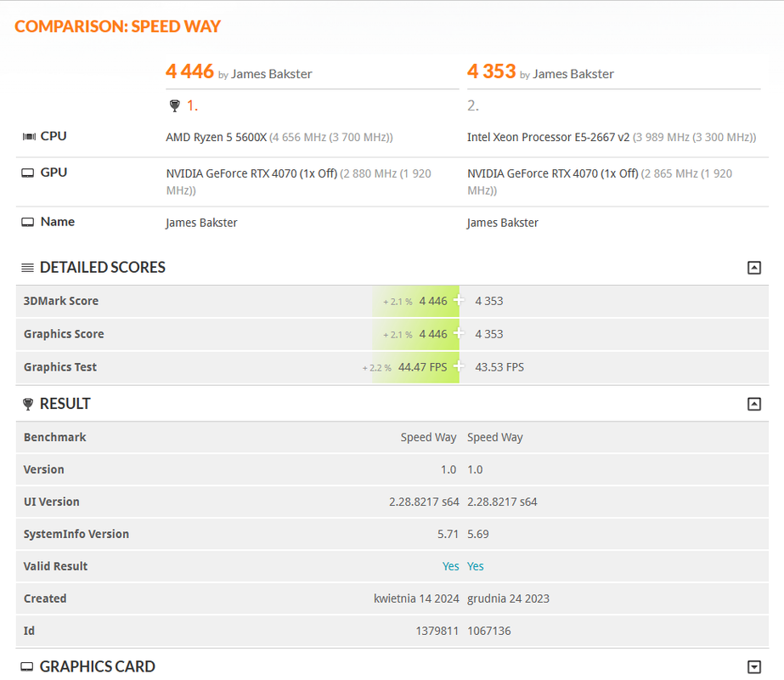
Task: Click the plus icon in Graphics Test row
Action: click(x=459, y=366)
